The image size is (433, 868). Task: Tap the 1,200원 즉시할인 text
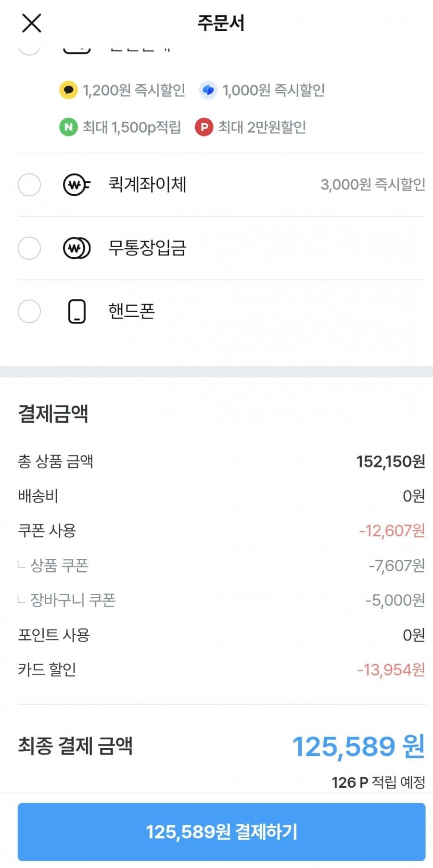pos(134,90)
